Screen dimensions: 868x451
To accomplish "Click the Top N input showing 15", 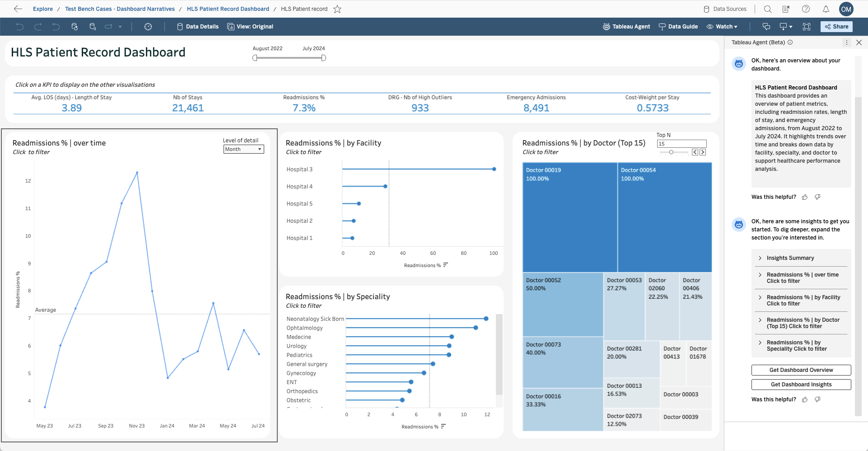I will point(681,143).
